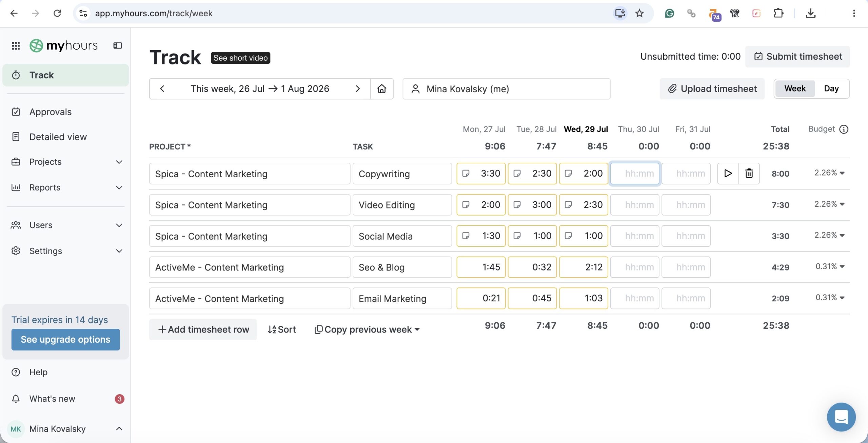The height and width of the screenshot is (443, 868).
Task: Click Thursday hh:mm field for Video Editing
Action: (635, 205)
